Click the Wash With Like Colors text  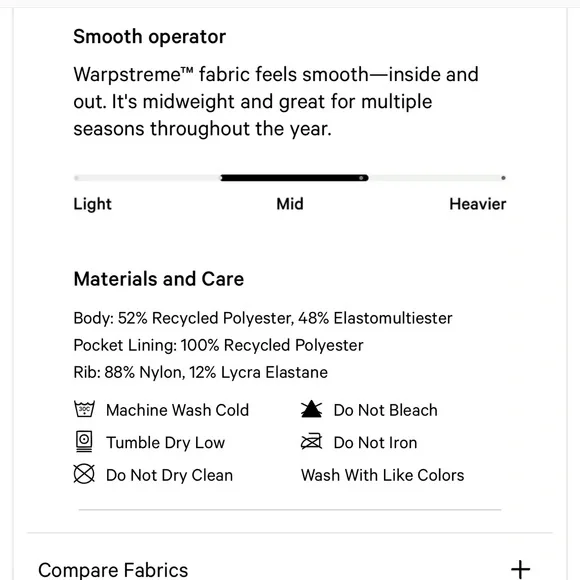pyautogui.click(x=382, y=475)
